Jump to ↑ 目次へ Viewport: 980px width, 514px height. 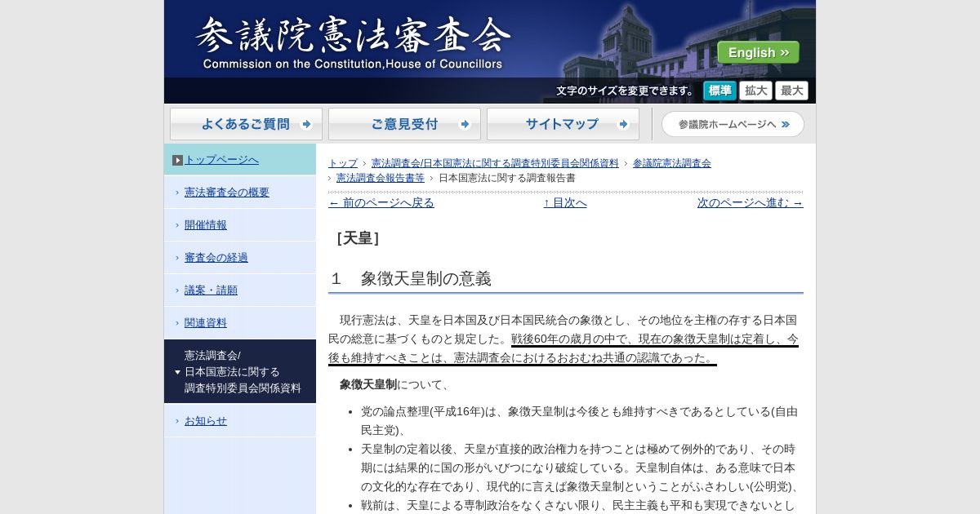(565, 203)
